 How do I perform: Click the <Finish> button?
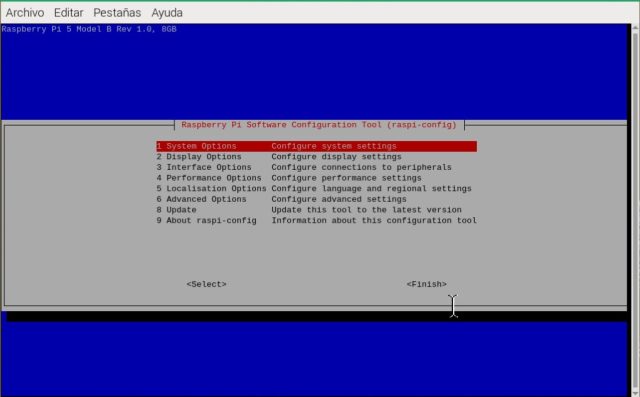pos(427,284)
